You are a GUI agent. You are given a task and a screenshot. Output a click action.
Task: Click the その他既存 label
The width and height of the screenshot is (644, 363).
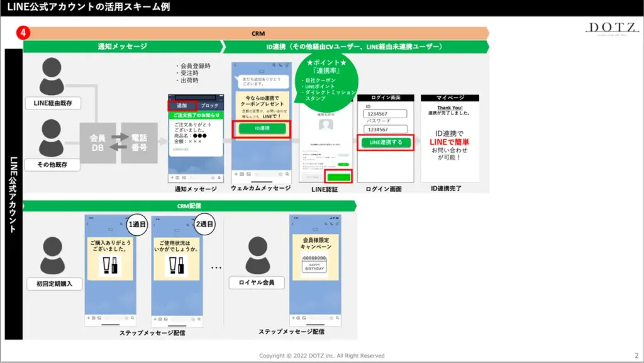[52, 165]
